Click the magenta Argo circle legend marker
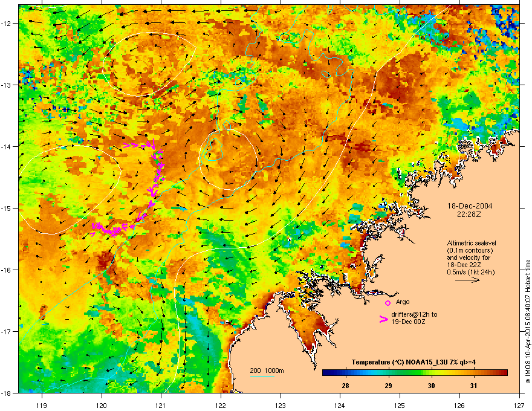532x411 pixels. click(x=388, y=303)
